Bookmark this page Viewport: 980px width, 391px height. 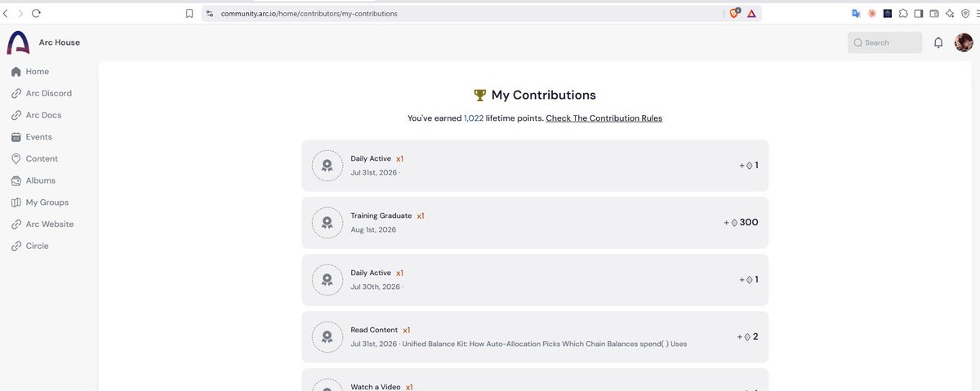pos(189,13)
